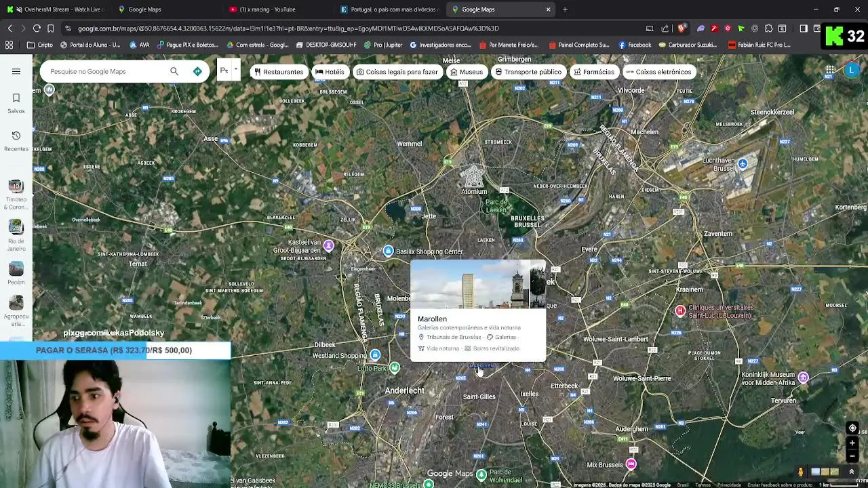
Task: Filter map by Restaurantes
Action: [279, 72]
